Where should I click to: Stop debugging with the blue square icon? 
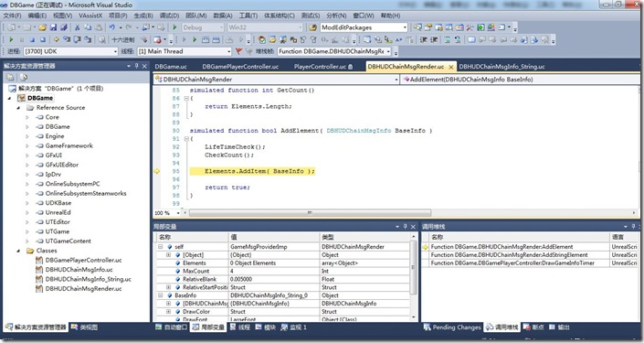(x=32, y=39)
